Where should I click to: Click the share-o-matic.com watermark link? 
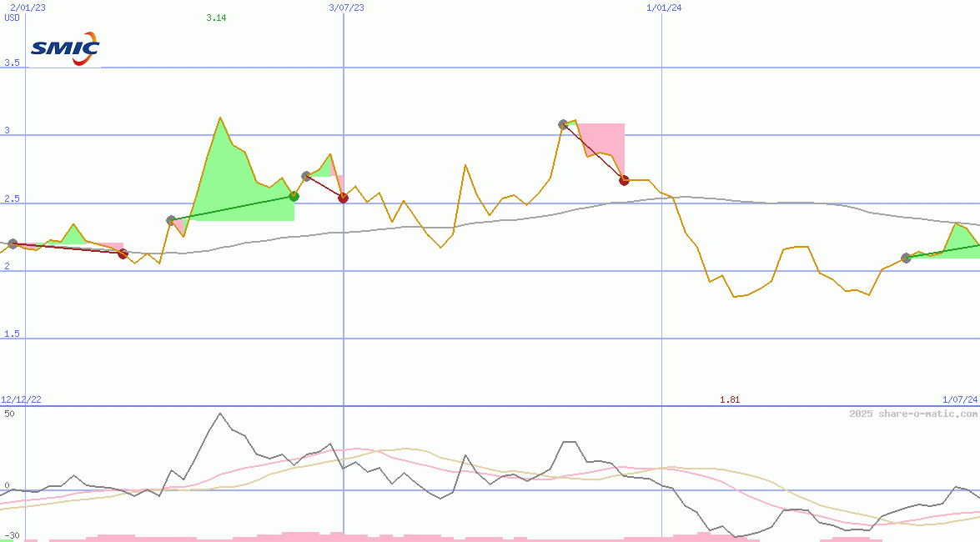(913, 414)
